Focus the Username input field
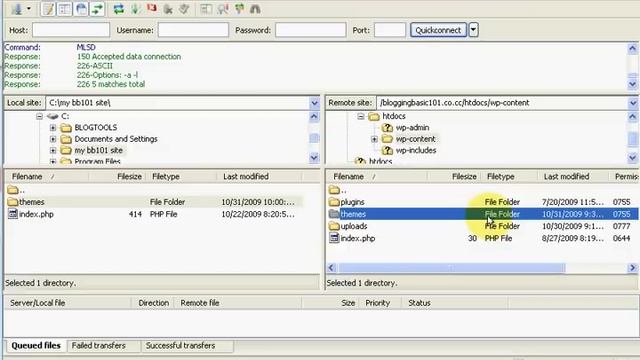The width and height of the screenshot is (640, 360). click(x=193, y=30)
